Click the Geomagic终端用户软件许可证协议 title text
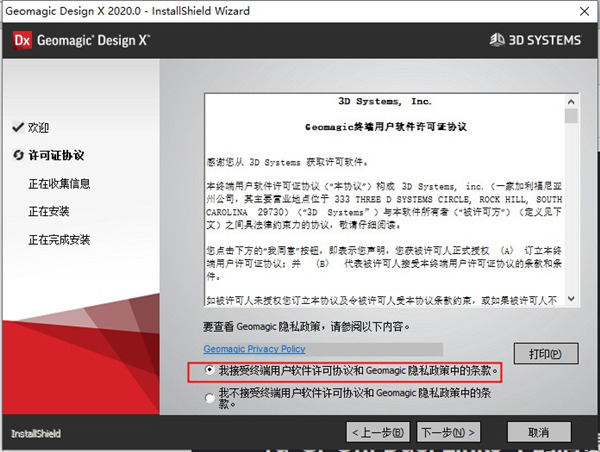Screen dimensions: 600x452 [x=386, y=127]
